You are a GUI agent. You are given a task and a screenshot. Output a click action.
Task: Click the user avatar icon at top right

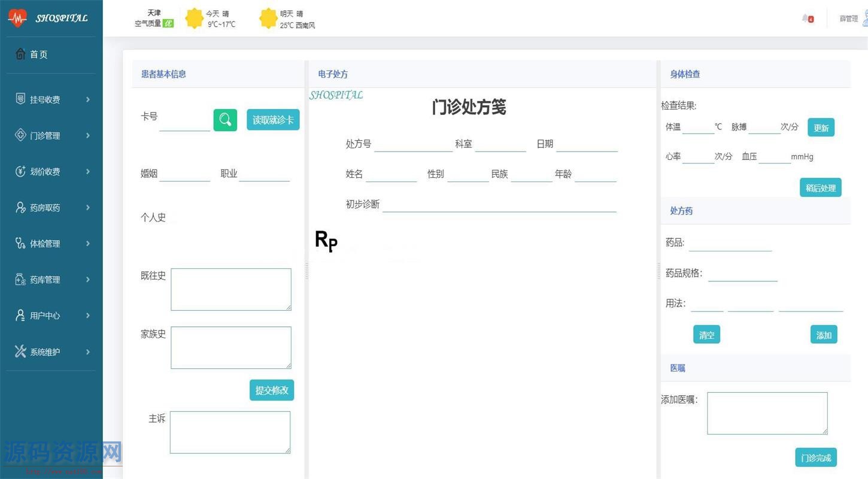point(865,18)
